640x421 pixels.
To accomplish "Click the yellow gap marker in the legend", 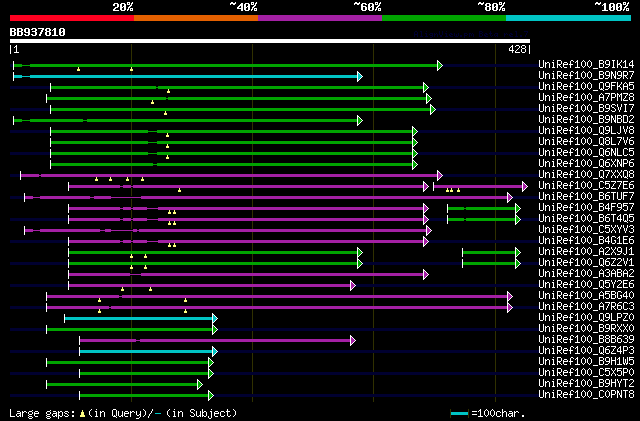I will click(x=82, y=414).
